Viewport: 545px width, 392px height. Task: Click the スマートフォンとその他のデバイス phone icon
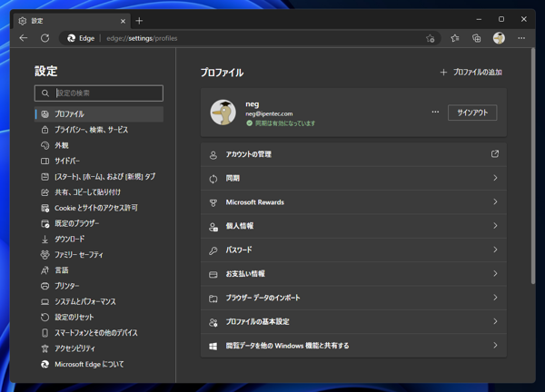coord(45,333)
